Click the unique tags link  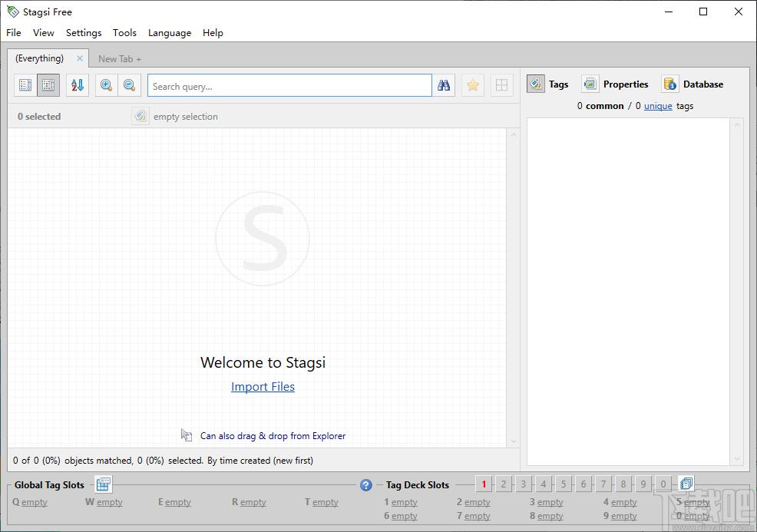coord(658,106)
